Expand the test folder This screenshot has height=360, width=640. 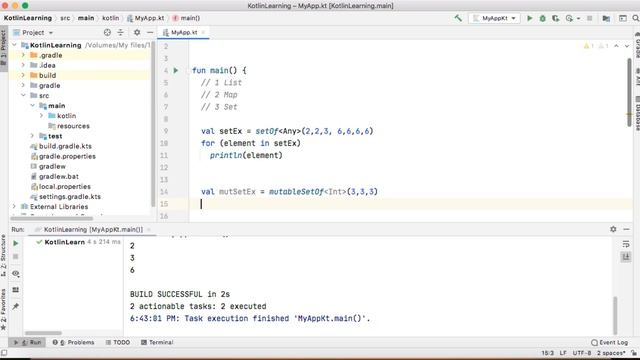(x=32, y=136)
